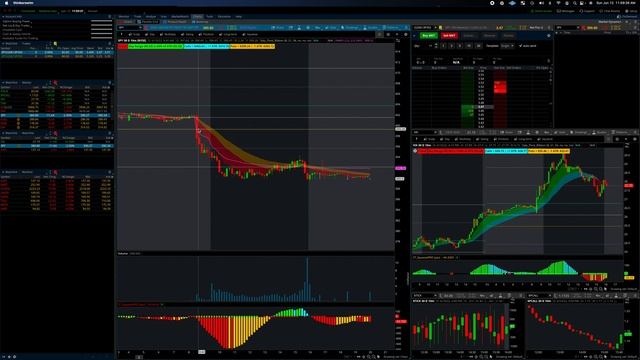Select the Flexible Grid sub-tab
Viewport: 640px width, 360px height.
click(148, 22)
